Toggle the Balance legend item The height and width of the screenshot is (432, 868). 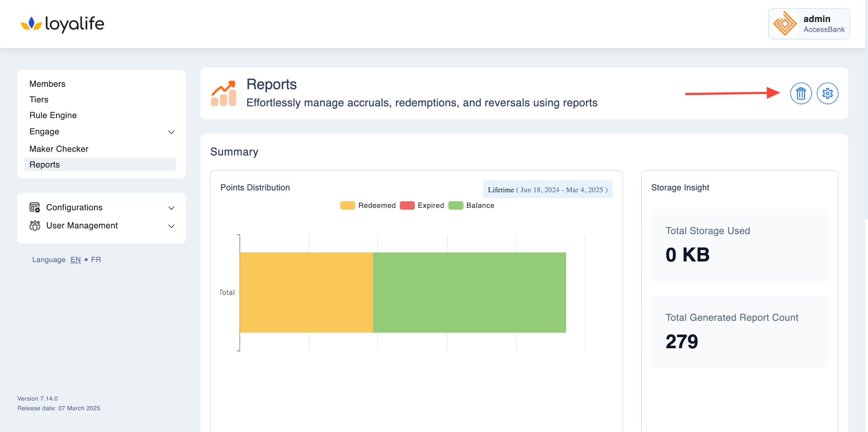click(x=471, y=206)
